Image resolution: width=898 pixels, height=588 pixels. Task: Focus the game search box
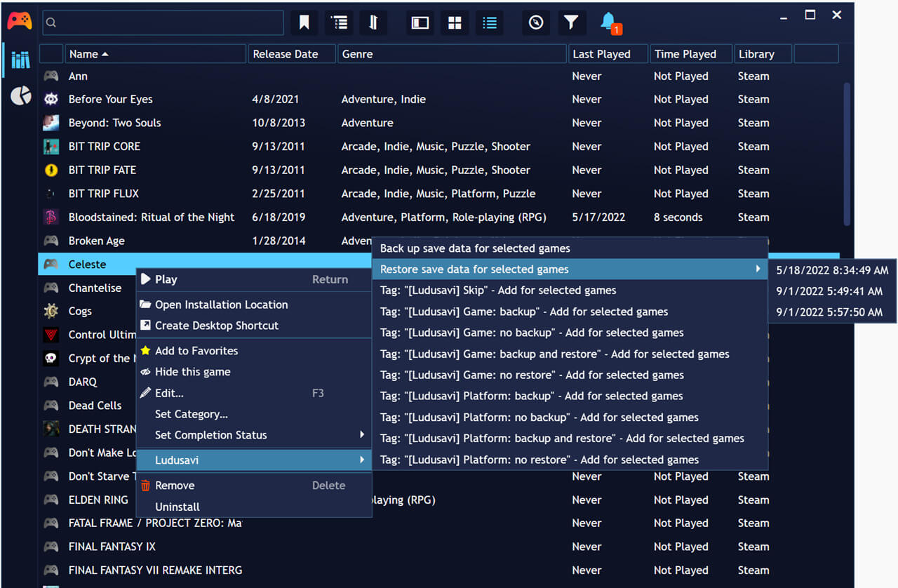click(x=163, y=22)
